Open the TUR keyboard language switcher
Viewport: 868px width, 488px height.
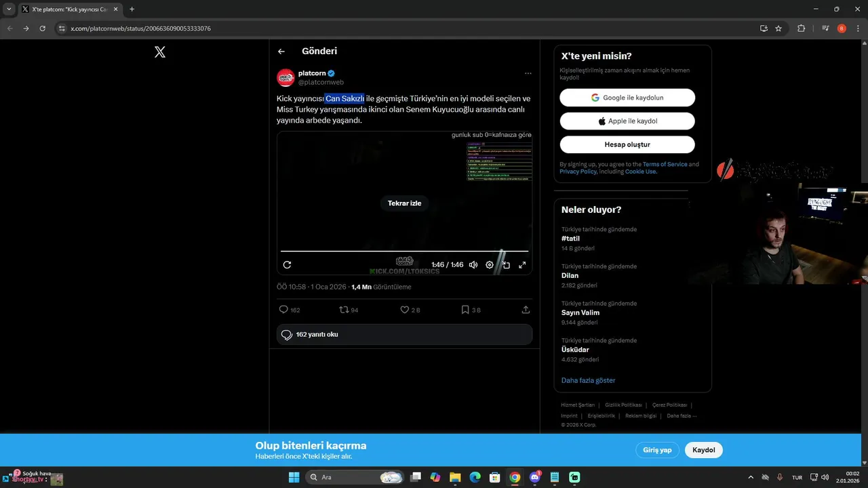tap(797, 477)
